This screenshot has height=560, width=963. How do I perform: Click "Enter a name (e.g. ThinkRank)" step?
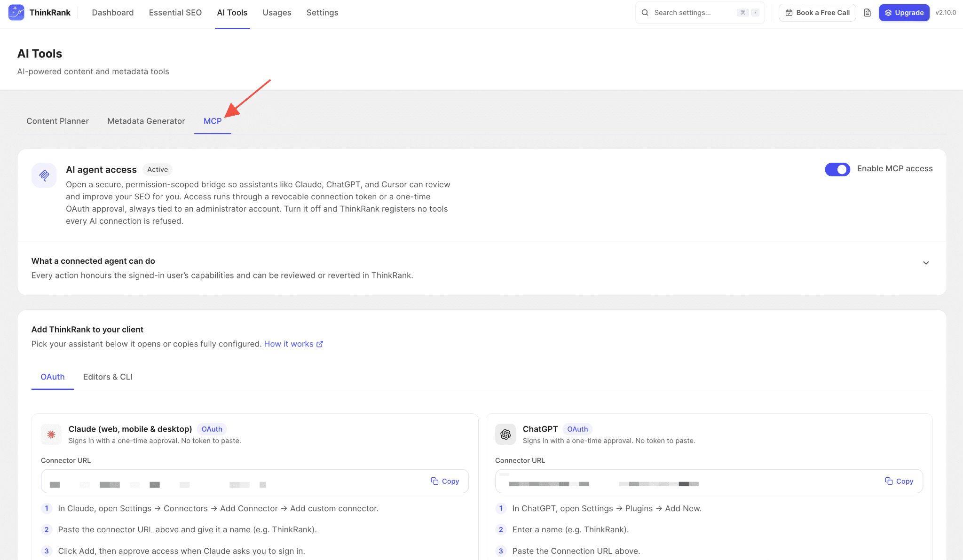pyautogui.click(x=570, y=530)
